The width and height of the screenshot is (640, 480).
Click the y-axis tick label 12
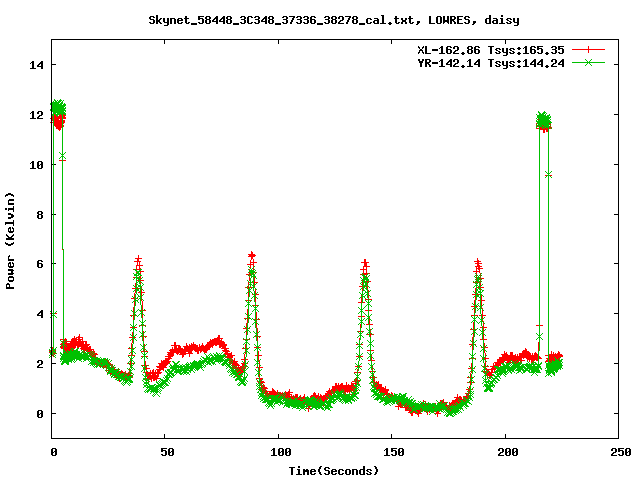(x=36, y=115)
